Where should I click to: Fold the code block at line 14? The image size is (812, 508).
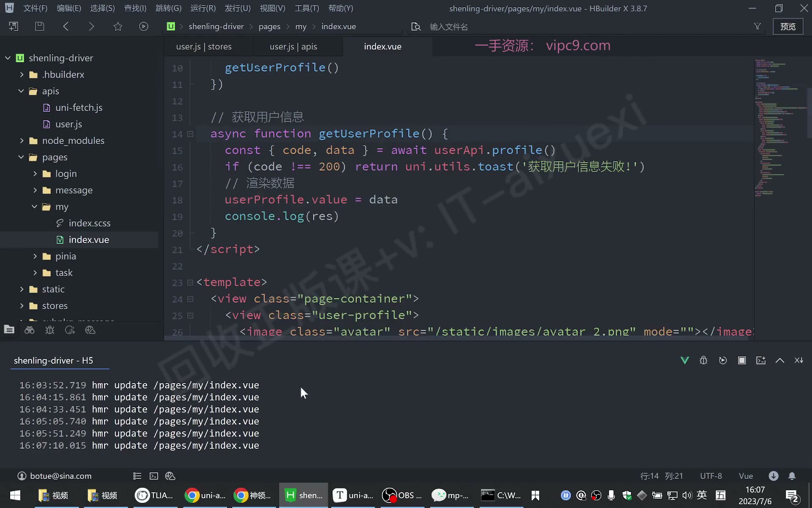click(190, 134)
